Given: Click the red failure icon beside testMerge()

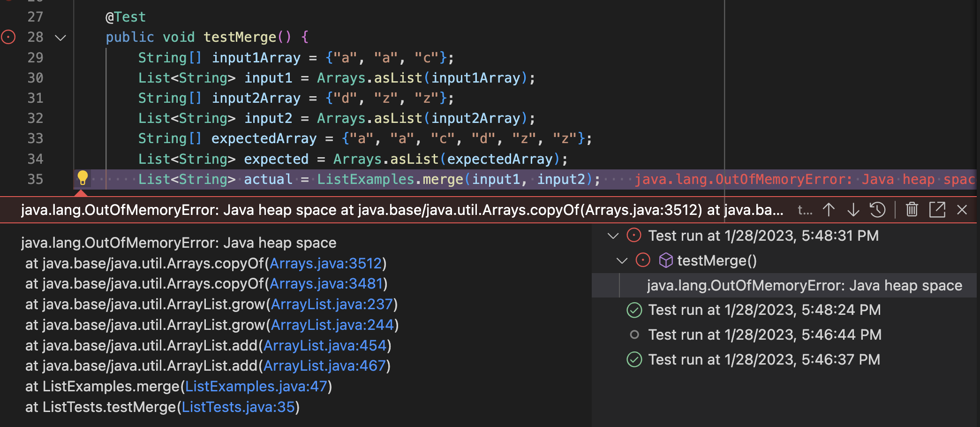Looking at the screenshot, I should tap(643, 260).
